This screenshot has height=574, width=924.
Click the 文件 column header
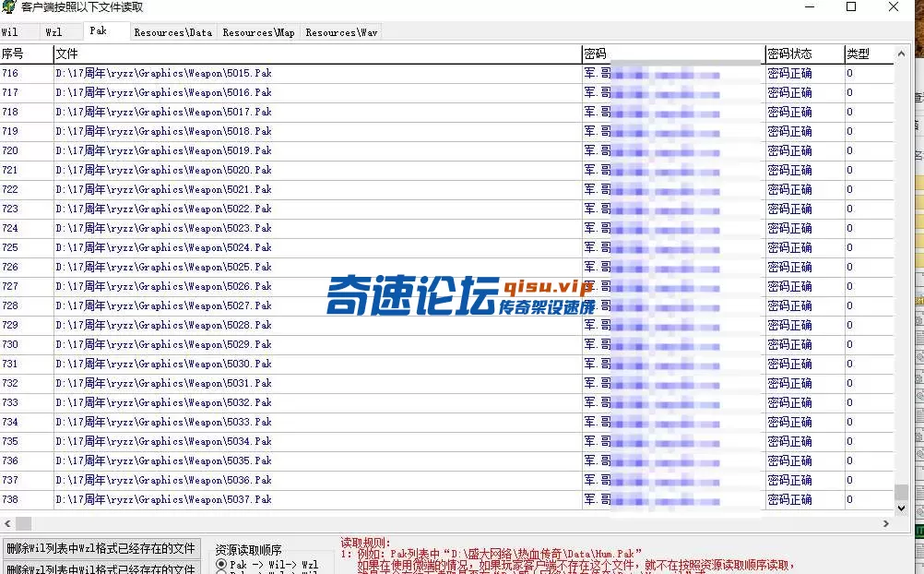pos(317,54)
